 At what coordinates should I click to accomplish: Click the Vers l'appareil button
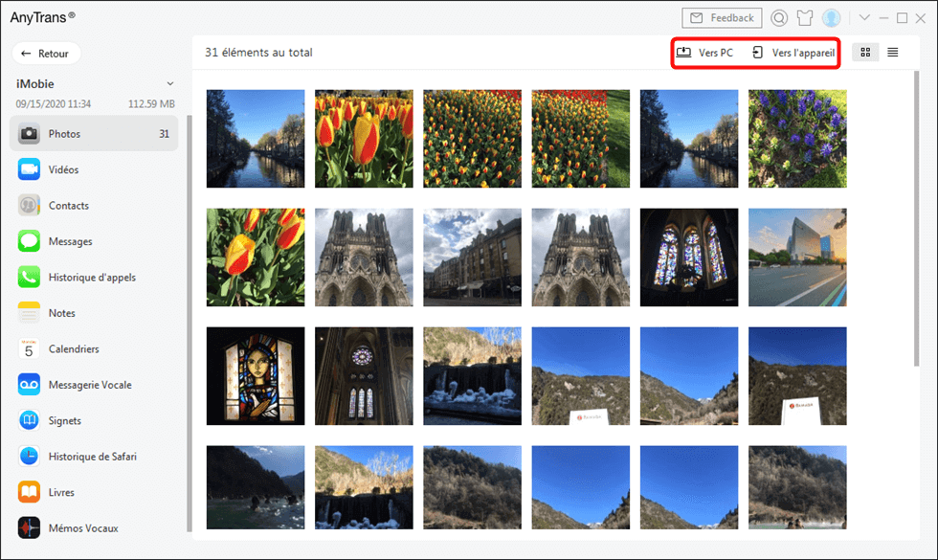(x=793, y=53)
